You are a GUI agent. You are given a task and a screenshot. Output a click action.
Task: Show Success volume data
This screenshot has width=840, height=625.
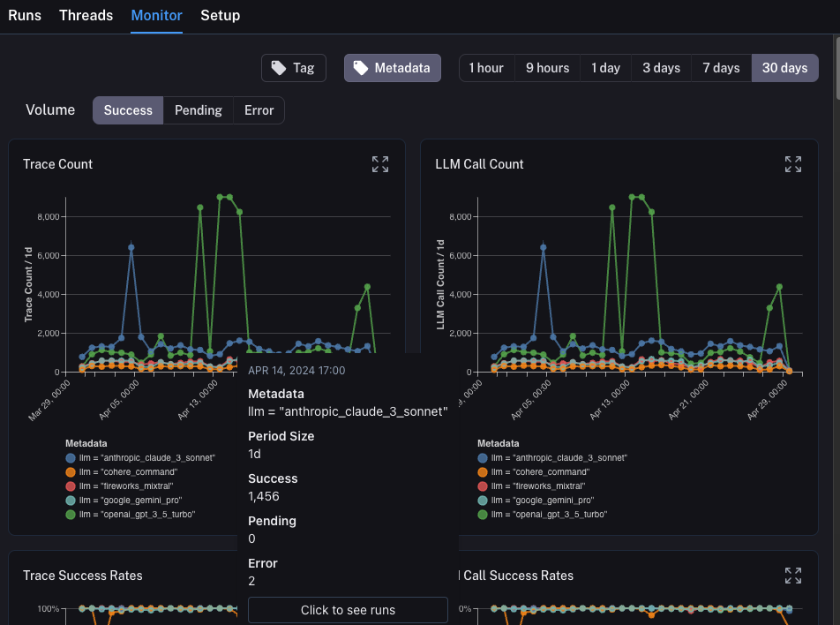128,110
